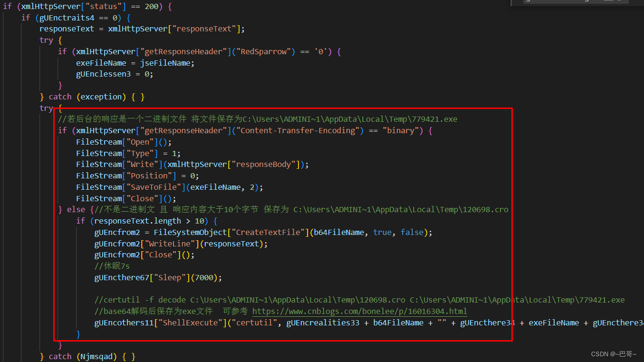Click the gUEncfrom2["WriteLine"] line

181,244
